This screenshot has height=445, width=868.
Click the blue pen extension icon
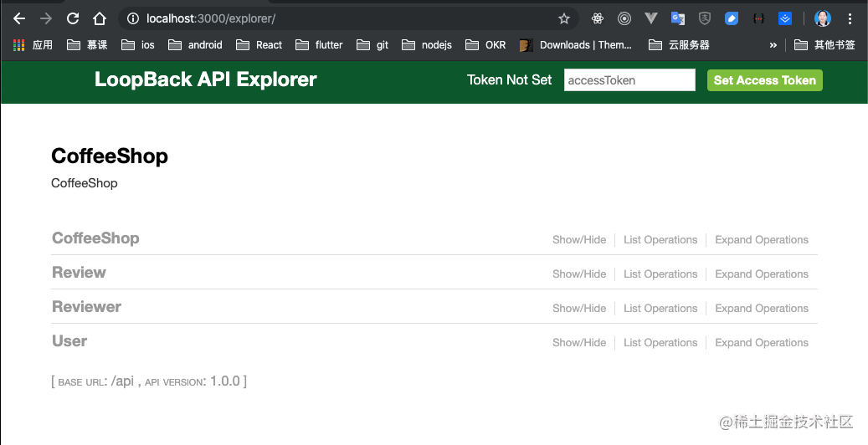pos(732,18)
